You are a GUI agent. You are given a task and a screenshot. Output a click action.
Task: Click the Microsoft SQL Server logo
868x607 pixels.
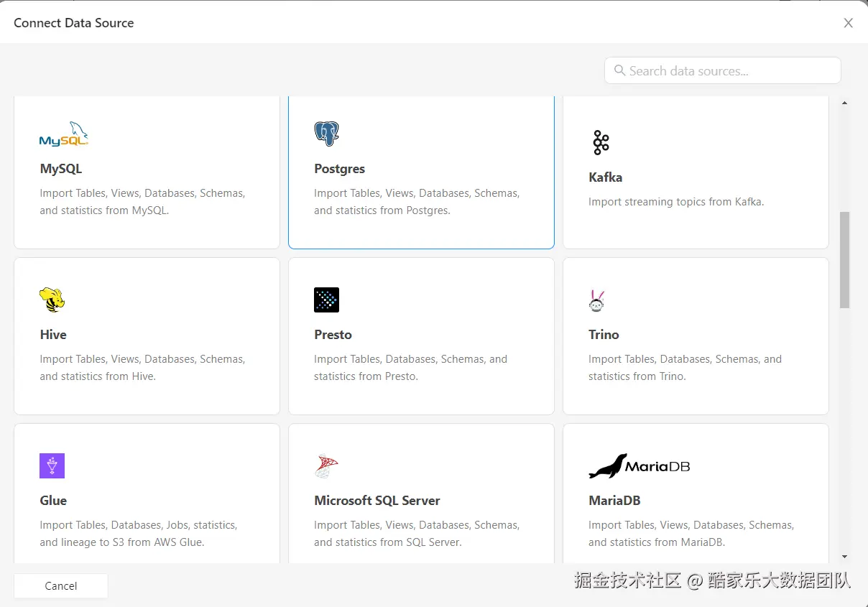pos(326,465)
